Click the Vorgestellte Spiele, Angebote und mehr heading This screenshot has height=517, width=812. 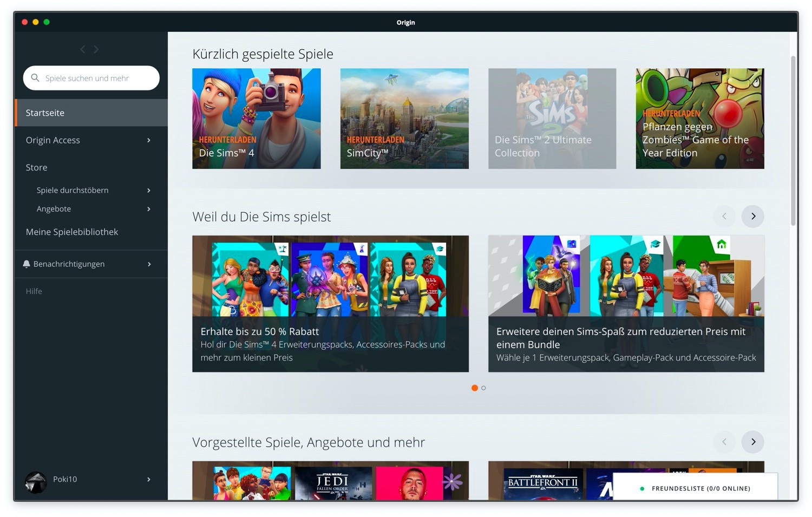pos(309,442)
